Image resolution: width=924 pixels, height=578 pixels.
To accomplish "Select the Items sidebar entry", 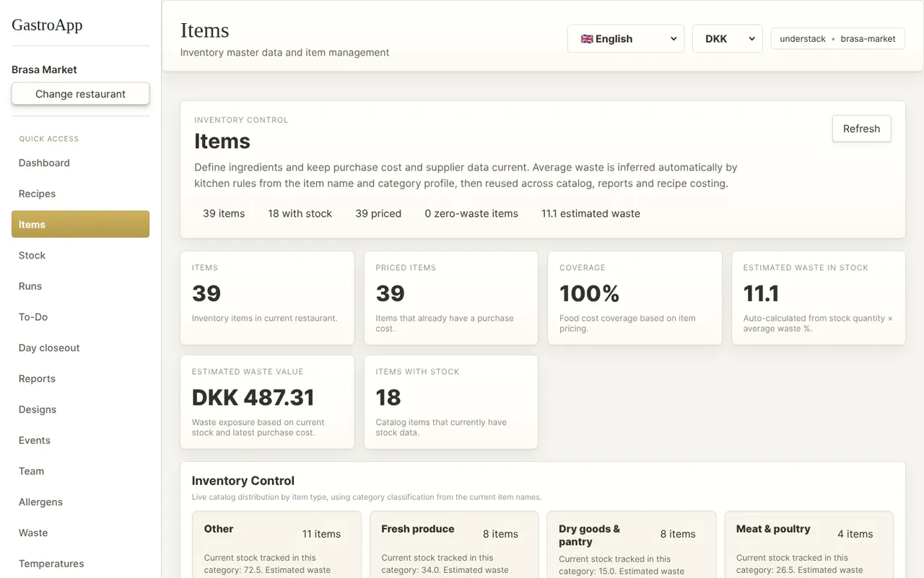I will (80, 225).
